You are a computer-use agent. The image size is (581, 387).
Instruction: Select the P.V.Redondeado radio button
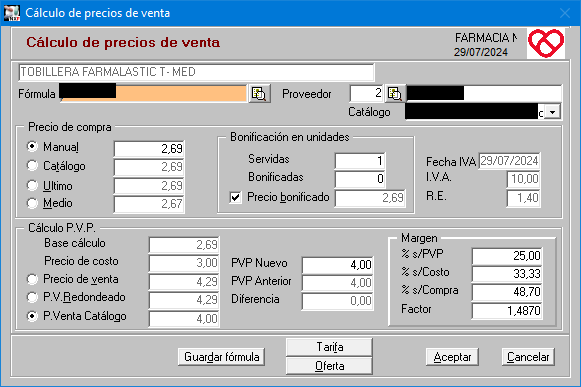click(32, 297)
